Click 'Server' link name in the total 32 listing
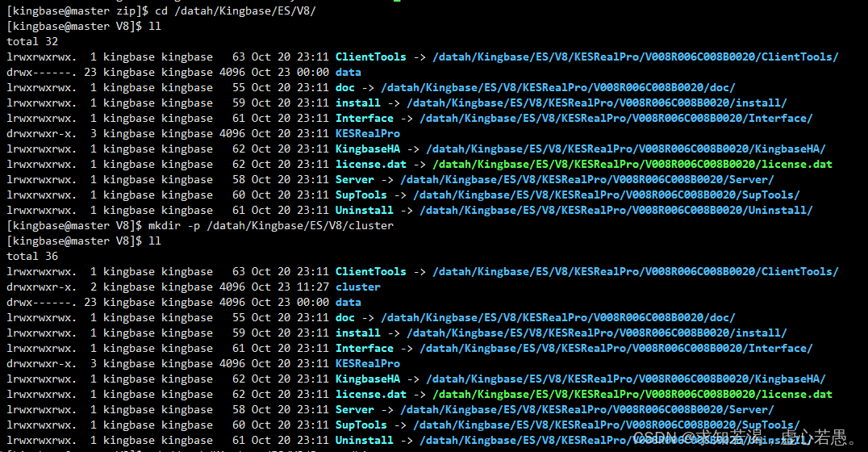The width and height of the screenshot is (868, 452). (x=355, y=180)
